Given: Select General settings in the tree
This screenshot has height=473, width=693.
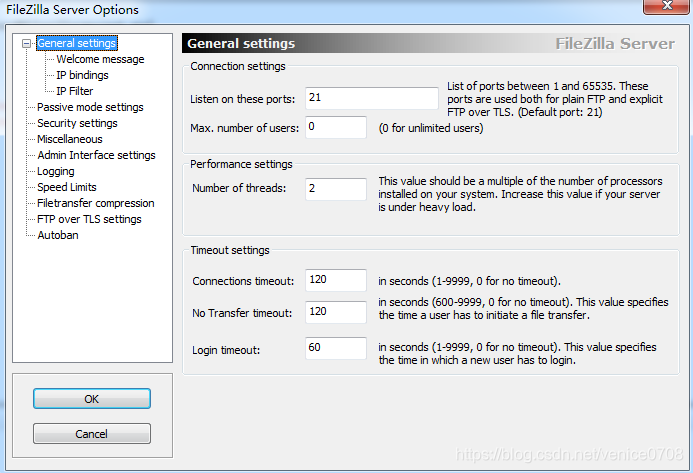Looking at the screenshot, I should (76, 43).
